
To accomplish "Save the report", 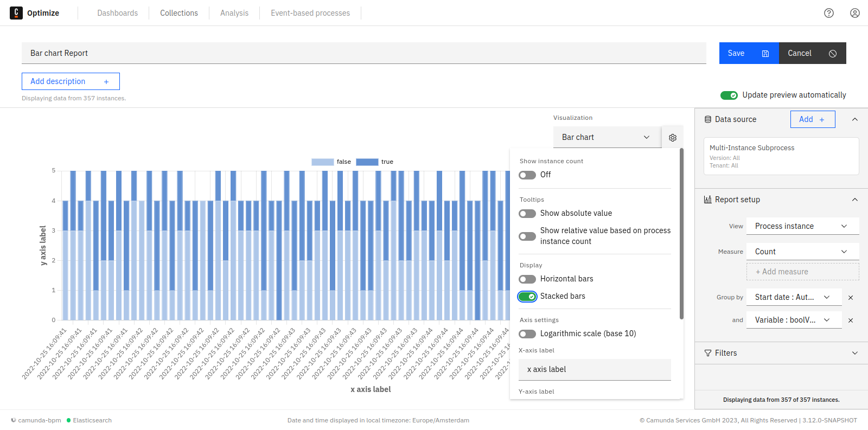I will [x=748, y=53].
